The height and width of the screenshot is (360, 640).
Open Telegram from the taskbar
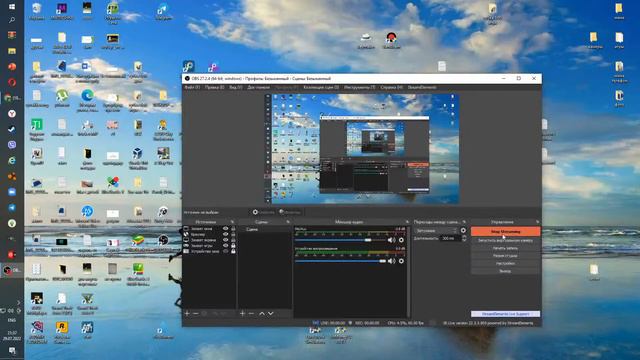[x=12, y=208]
